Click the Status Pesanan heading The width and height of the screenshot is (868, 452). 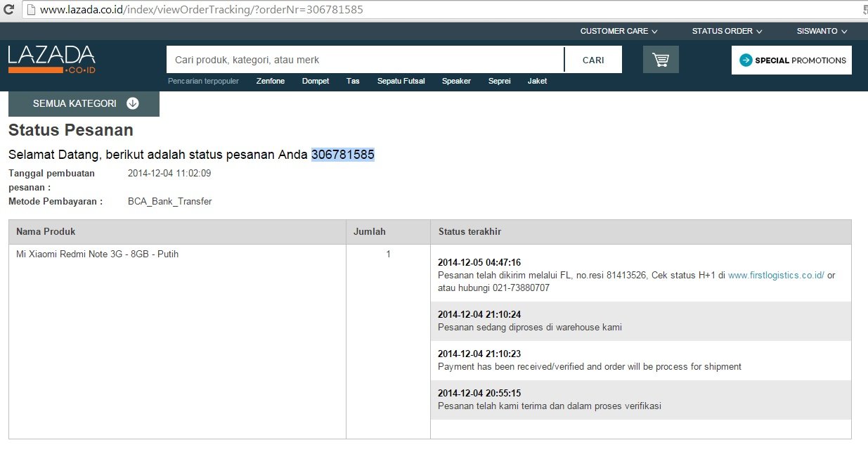click(71, 130)
